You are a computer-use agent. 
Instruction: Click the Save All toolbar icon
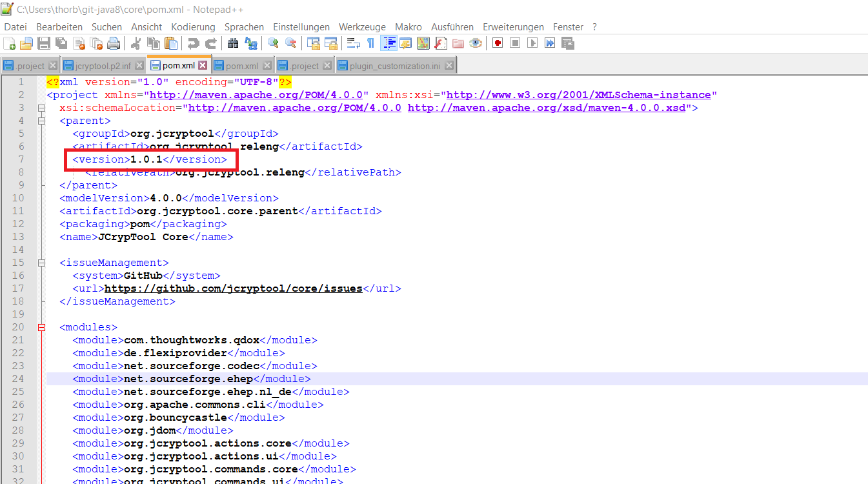[x=61, y=43]
